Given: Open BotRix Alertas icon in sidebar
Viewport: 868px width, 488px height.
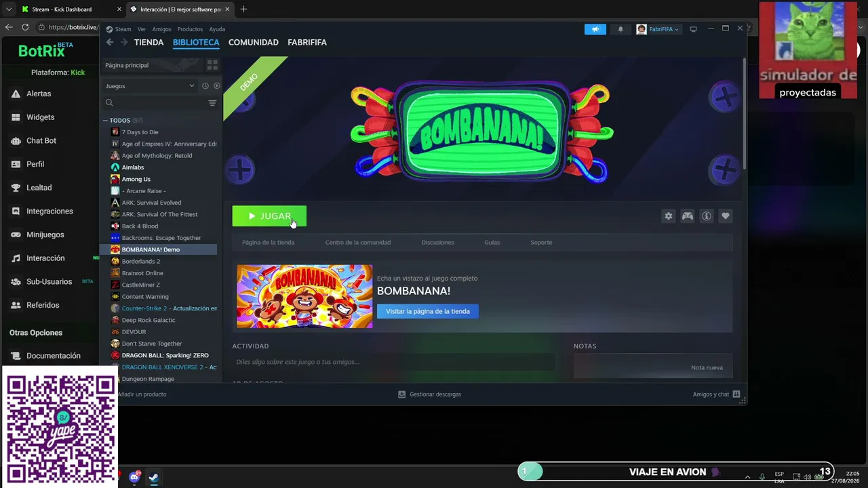Looking at the screenshot, I should pyautogui.click(x=16, y=94).
